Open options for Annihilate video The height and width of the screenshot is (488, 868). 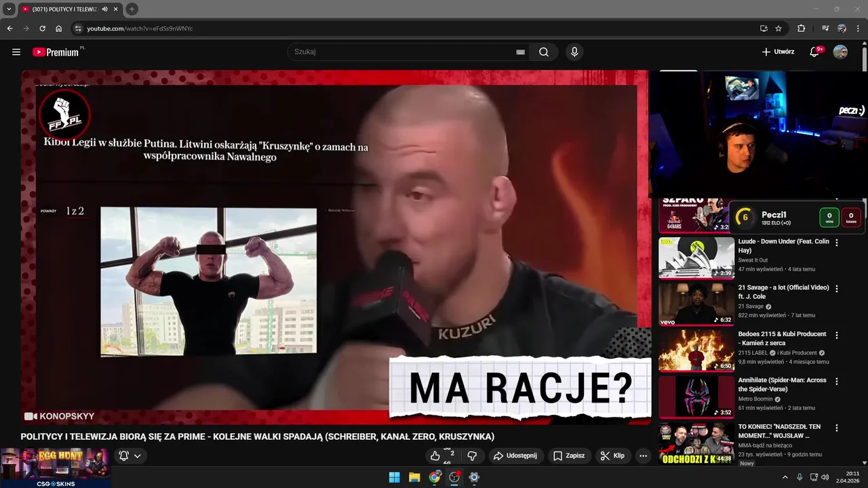click(x=836, y=382)
